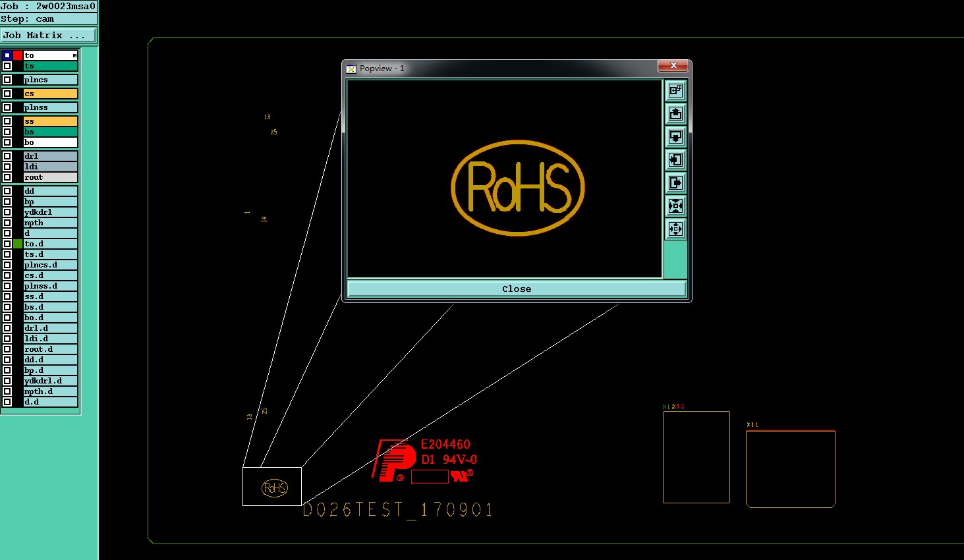
Task: Select the rout layer row
Action: [x=51, y=177]
